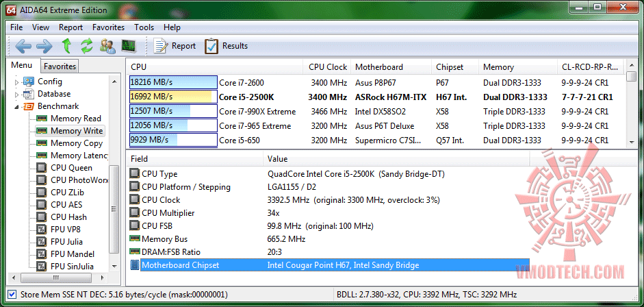The width and height of the screenshot is (644, 307).
Task: Select the Motherboard Chipset field row
Action: pyautogui.click(x=329, y=265)
